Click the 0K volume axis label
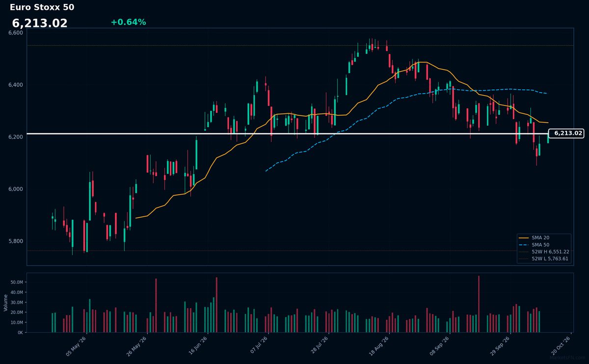Screen dimensions: 589x364 20,333
